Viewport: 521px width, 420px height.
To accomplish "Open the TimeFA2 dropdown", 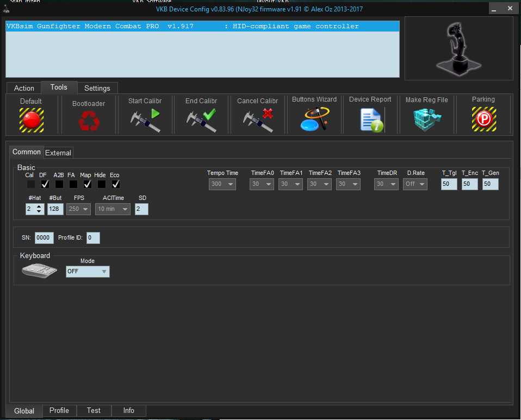I will (319, 184).
